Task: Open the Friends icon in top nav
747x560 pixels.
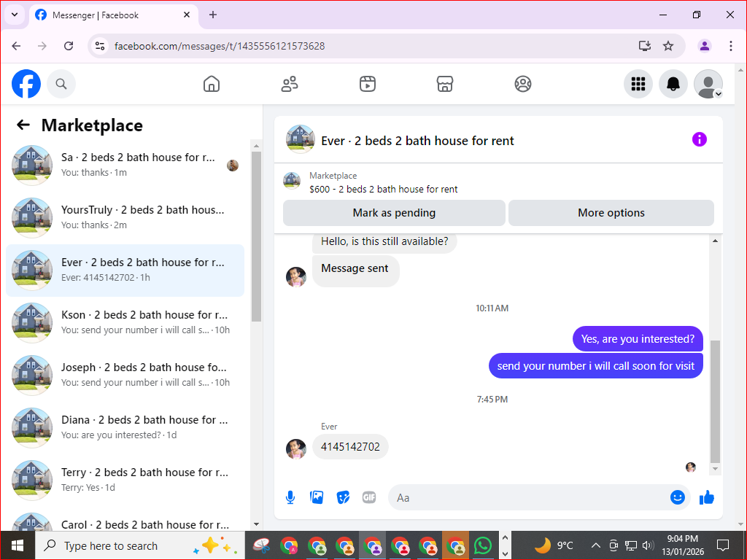Action: click(289, 84)
